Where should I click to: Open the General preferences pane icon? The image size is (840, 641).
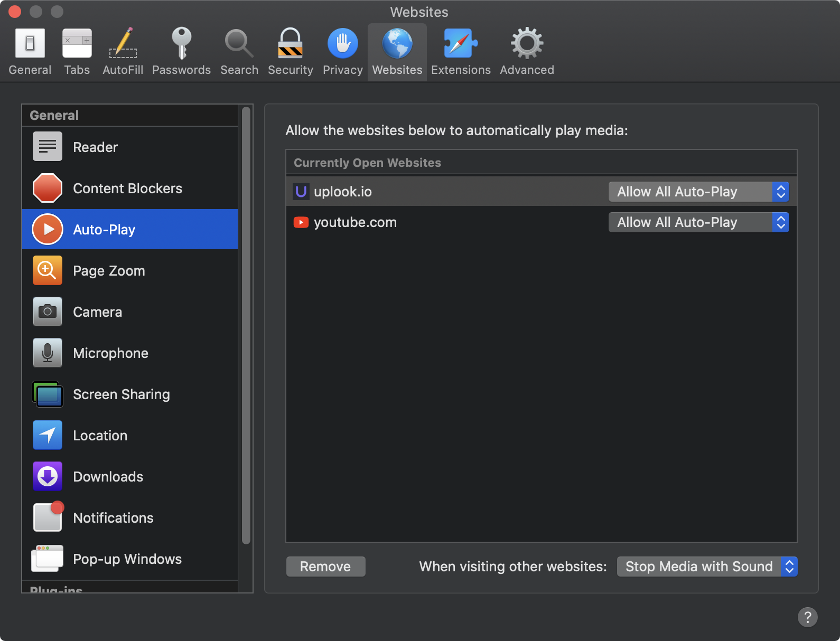coord(30,43)
